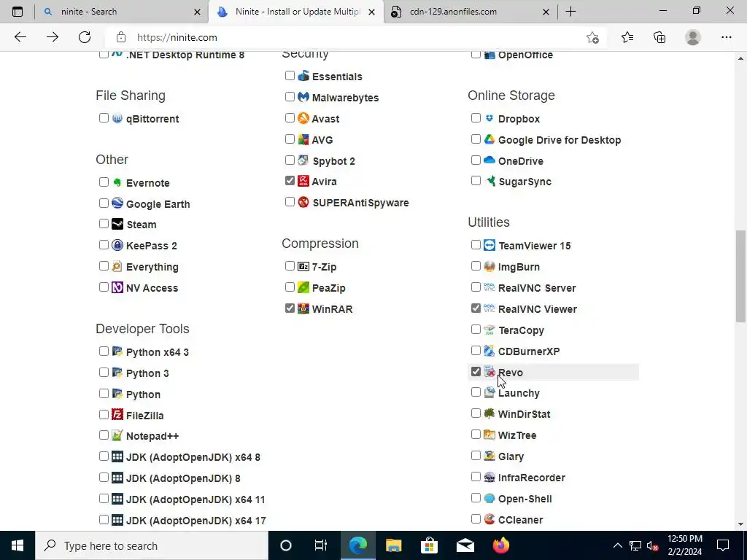Close the ninite - Search tab
Screen dimensions: 747x560
[197, 12]
